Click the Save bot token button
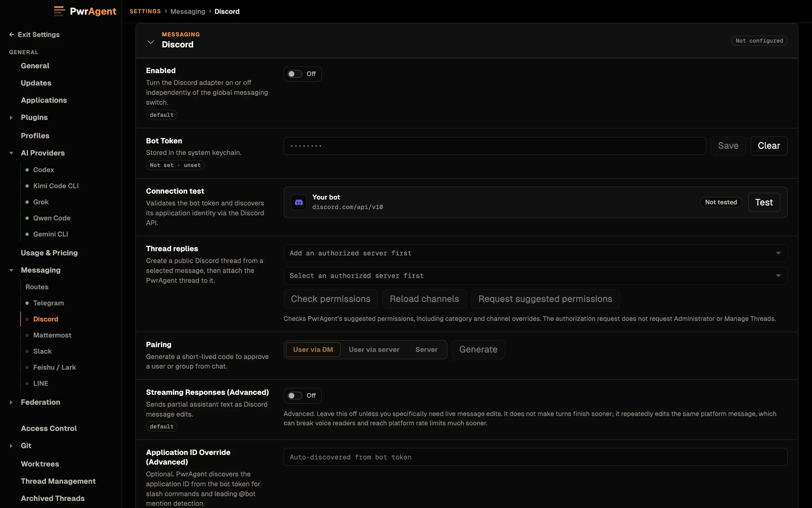 click(728, 146)
